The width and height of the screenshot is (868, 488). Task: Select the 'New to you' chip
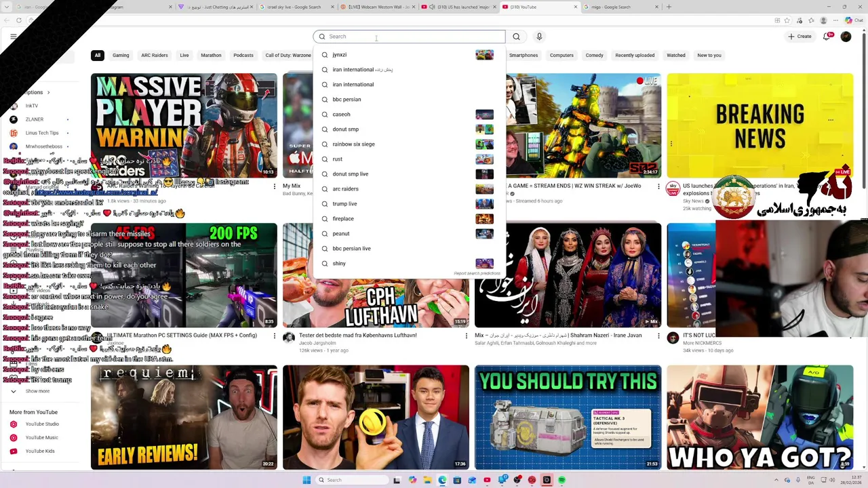(x=709, y=56)
